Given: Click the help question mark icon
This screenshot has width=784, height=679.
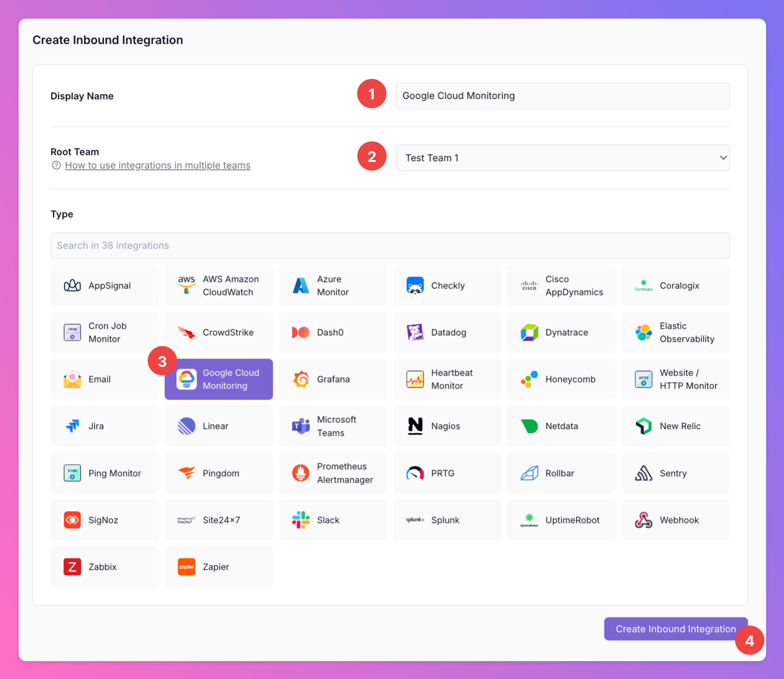Looking at the screenshot, I should point(56,165).
